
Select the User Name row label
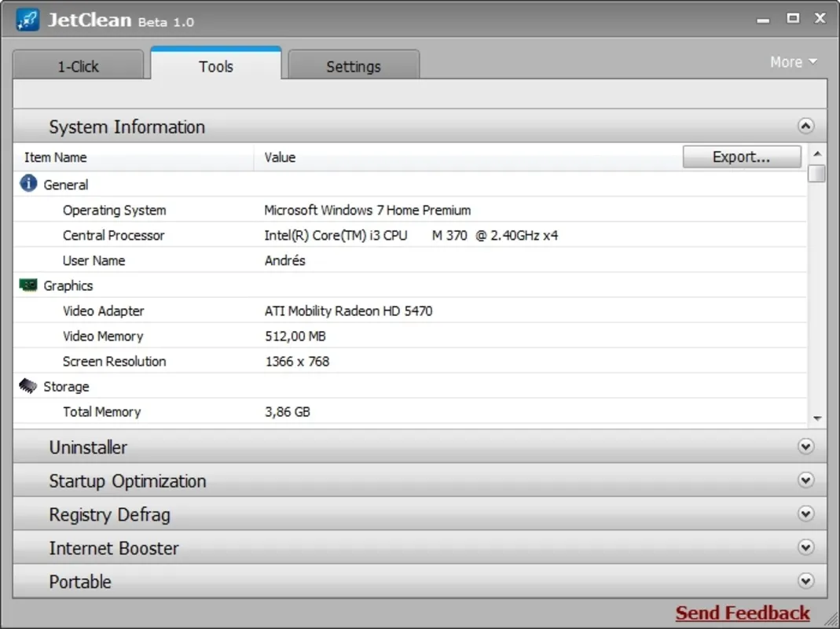pyautogui.click(x=94, y=260)
